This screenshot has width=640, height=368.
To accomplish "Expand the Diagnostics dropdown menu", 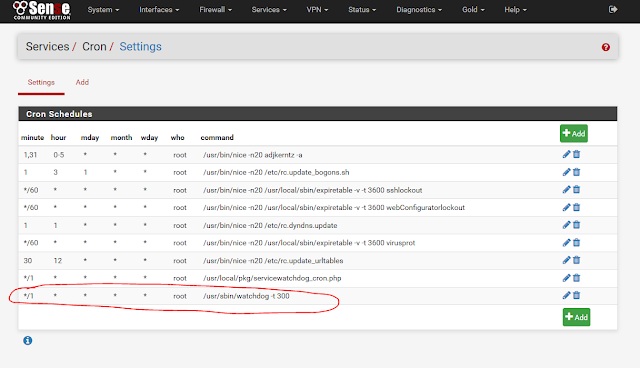I will tap(419, 10).
